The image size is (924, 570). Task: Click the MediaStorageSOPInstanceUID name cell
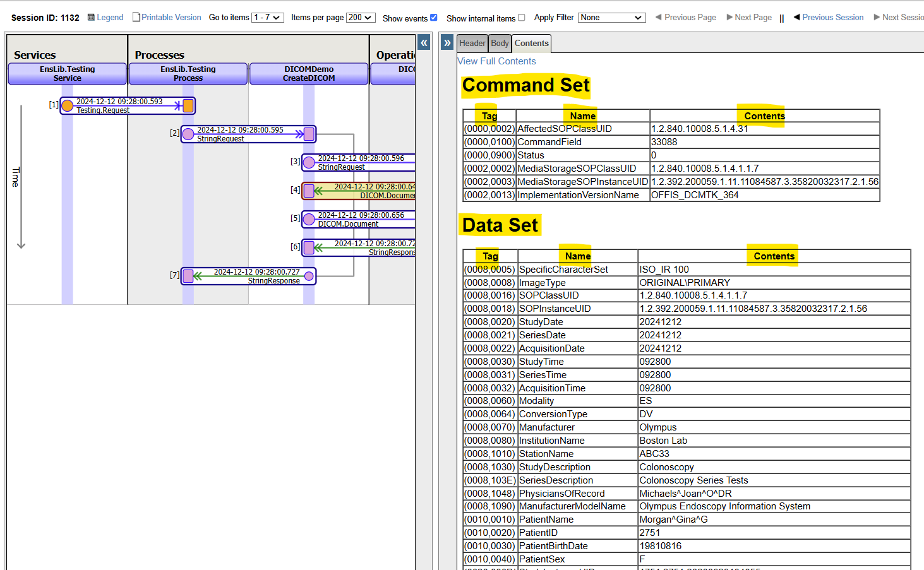pos(583,182)
